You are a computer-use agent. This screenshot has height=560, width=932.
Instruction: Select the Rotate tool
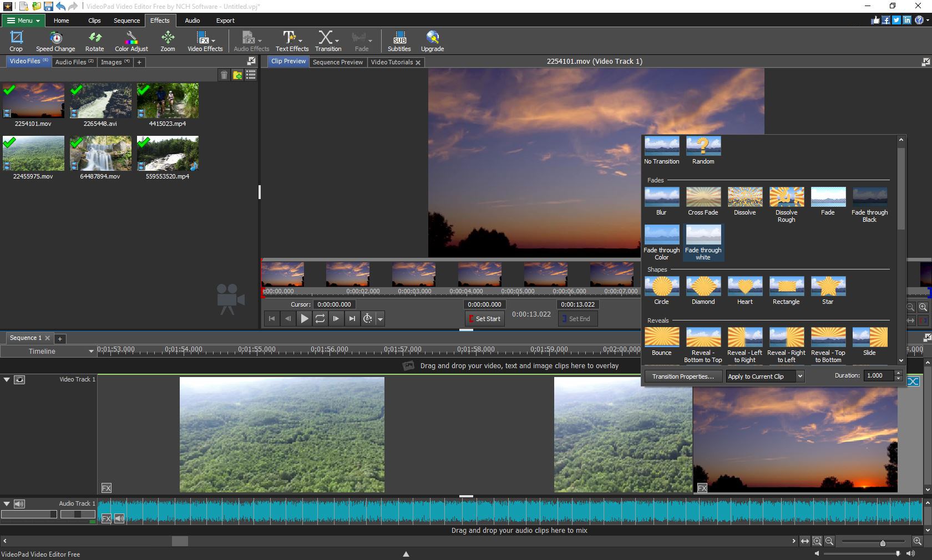[x=94, y=40]
